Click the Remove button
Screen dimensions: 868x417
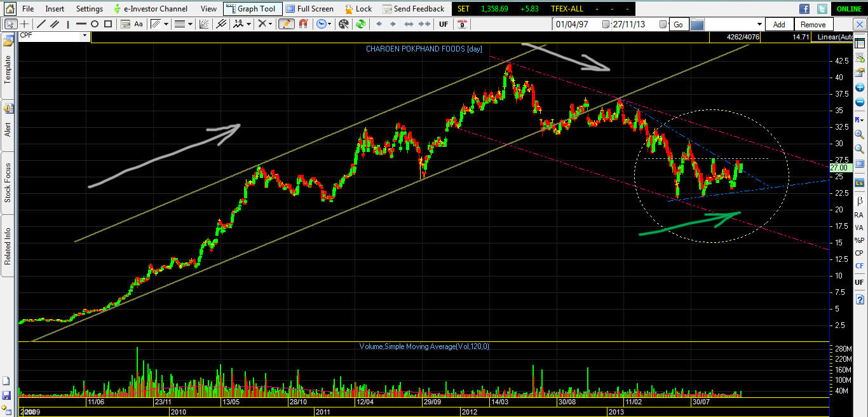pyautogui.click(x=813, y=24)
